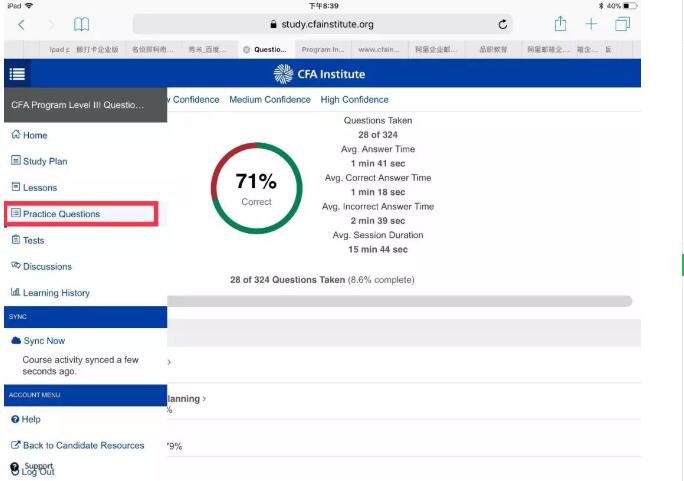Click the Discussions chat icon

[16, 266]
